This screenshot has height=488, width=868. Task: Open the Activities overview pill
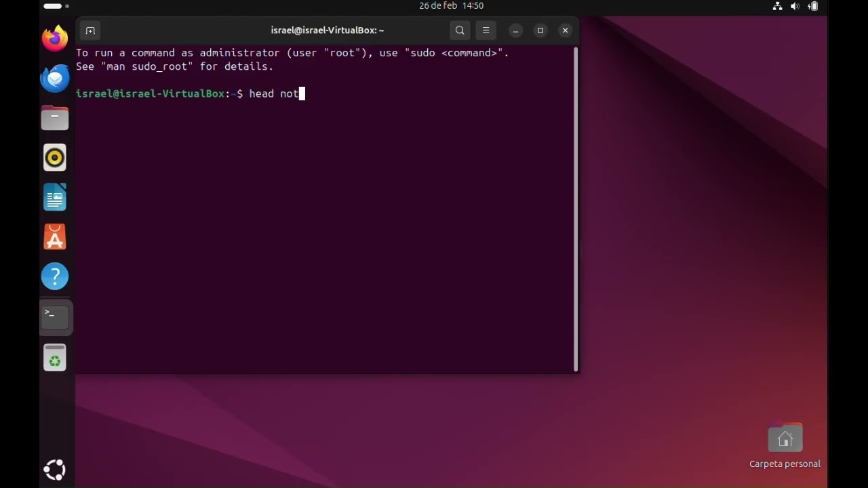point(56,6)
